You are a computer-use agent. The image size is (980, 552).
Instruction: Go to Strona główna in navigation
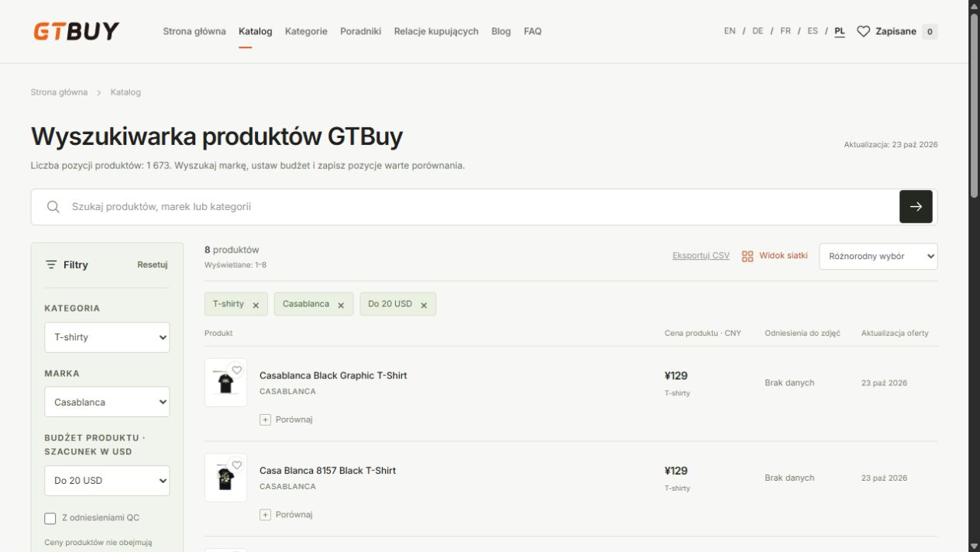click(194, 32)
